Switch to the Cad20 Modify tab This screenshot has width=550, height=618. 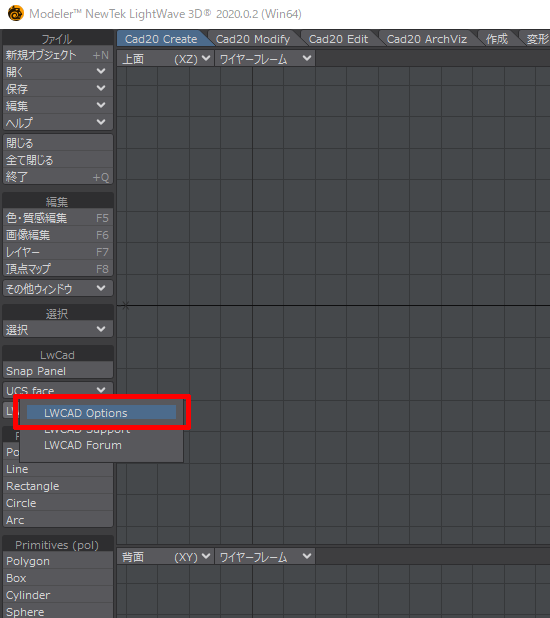coord(253,39)
